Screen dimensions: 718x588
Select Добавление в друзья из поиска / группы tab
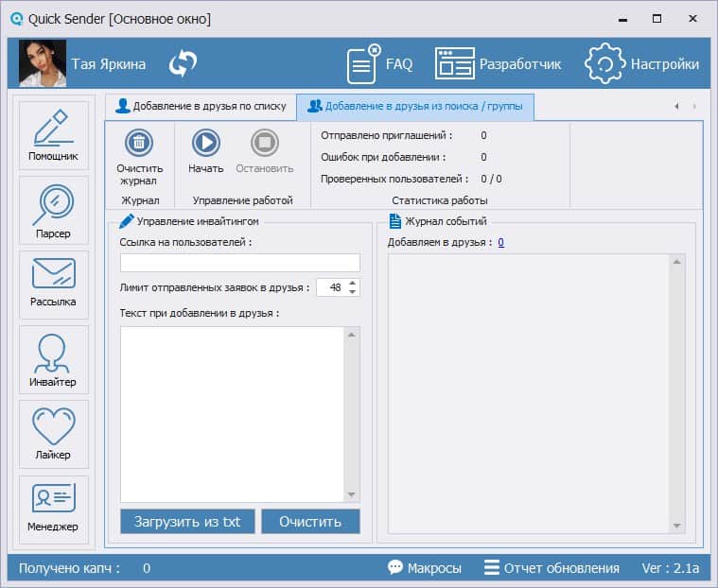coord(415,107)
